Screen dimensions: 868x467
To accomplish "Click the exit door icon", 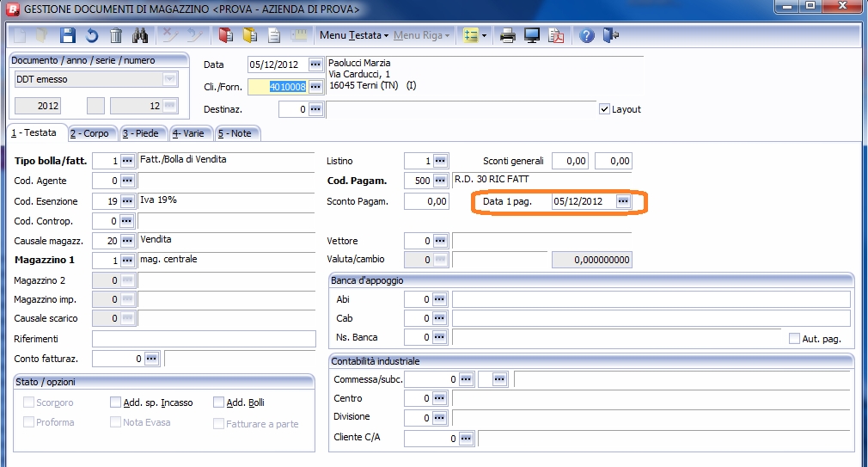I will (x=611, y=35).
